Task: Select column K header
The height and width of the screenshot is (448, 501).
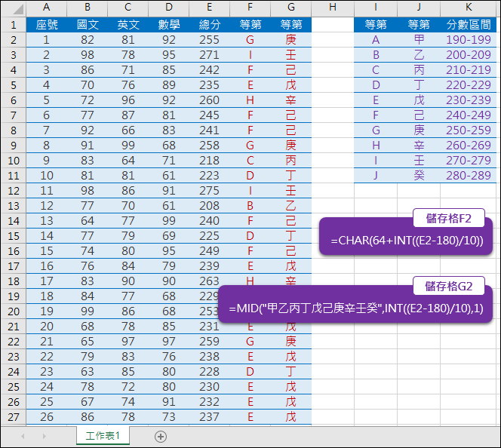Action: click(469, 8)
